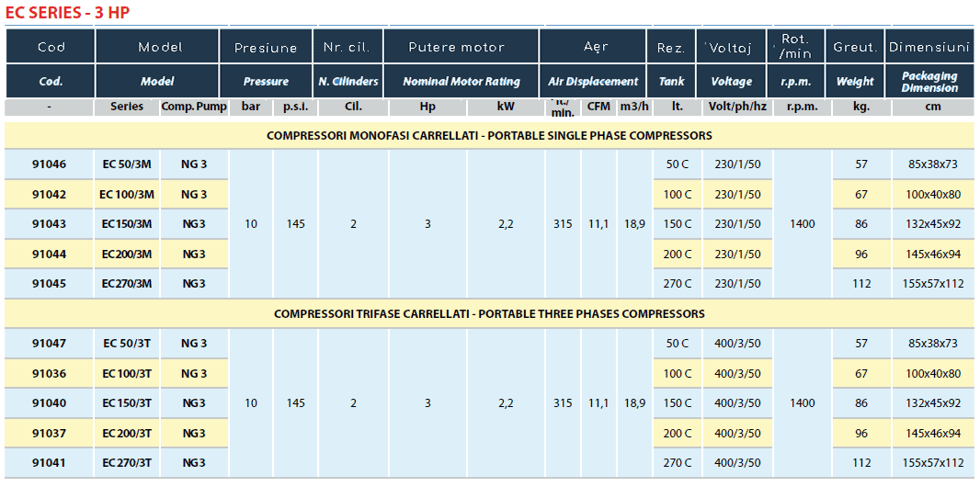Click the Putere motor column header
The image size is (980, 487).
pos(457,47)
